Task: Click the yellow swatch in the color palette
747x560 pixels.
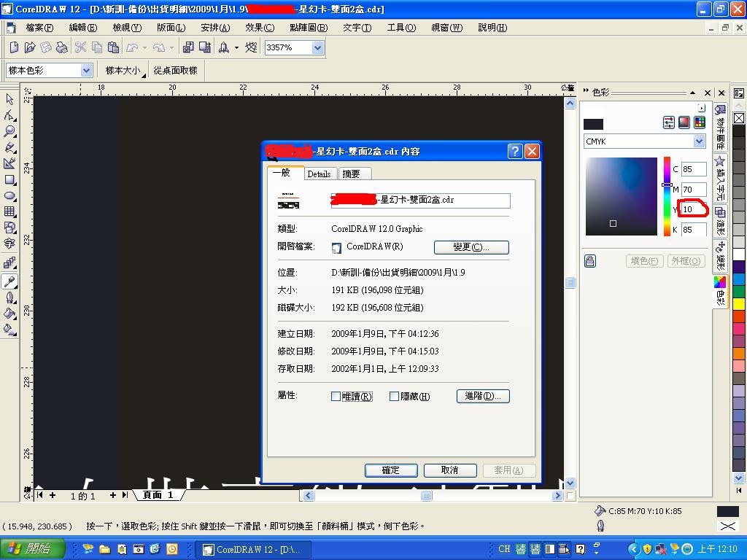Action: [738, 303]
